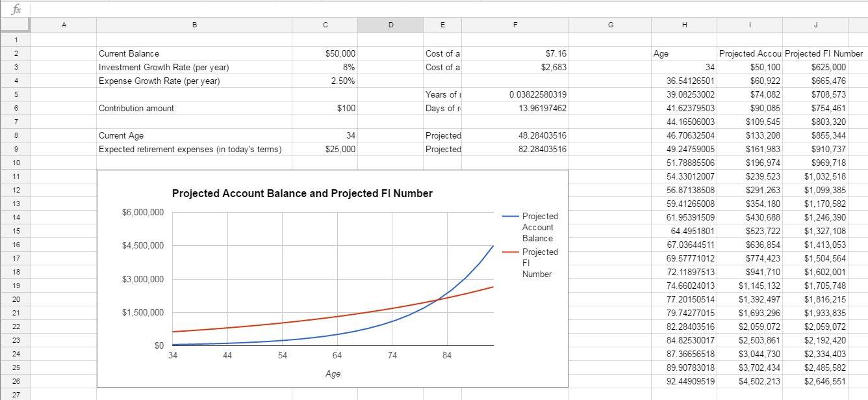Viewport: 868px width, 400px height.
Task: Select column F header
Action: 515,25
